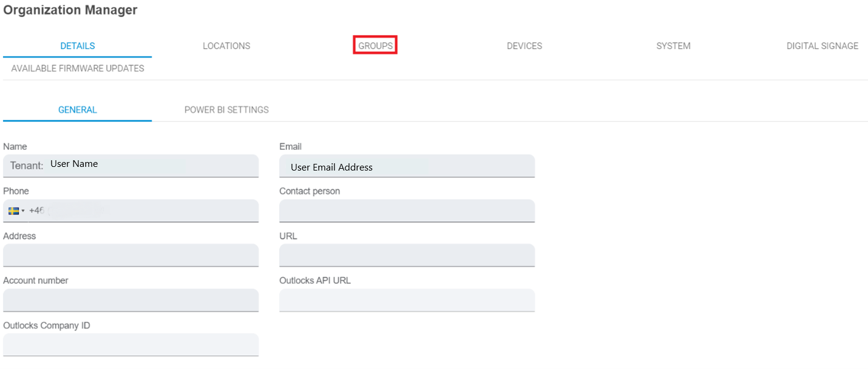This screenshot has width=868, height=369.
Task: Open the Power BI Settings sub-tab
Action: click(x=226, y=110)
